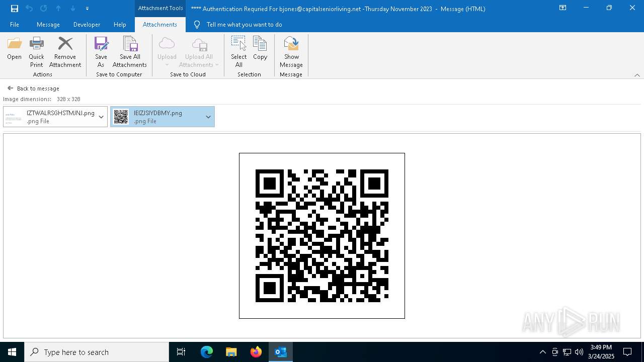
Task: Select All attachments
Action: coord(238,52)
